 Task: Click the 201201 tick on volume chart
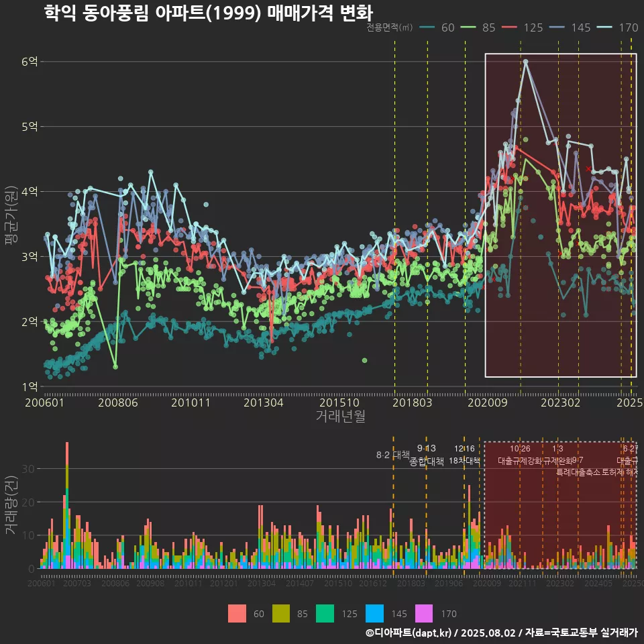point(224,583)
